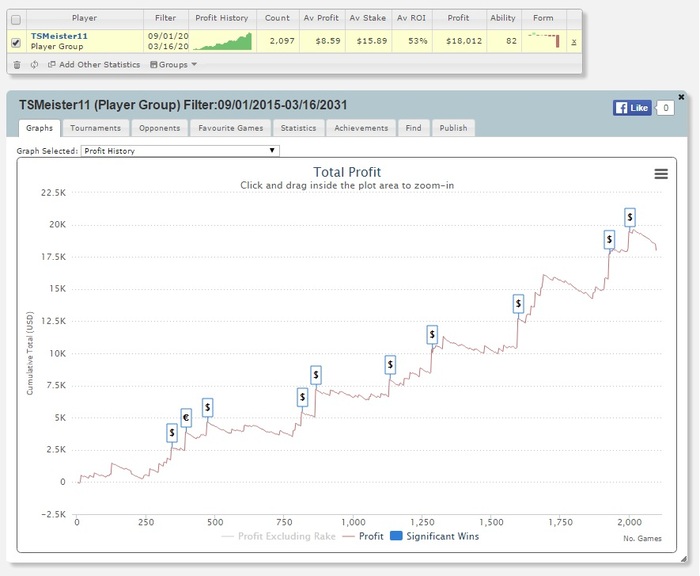Screen dimensions: 700x576
Task: Sort by Av Profit column header
Action: tap(321, 18)
